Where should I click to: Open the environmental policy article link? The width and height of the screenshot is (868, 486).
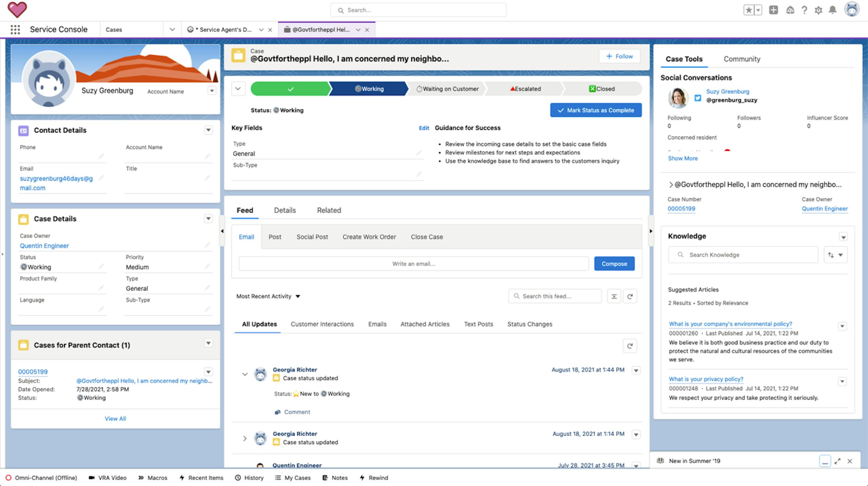click(x=730, y=324)
